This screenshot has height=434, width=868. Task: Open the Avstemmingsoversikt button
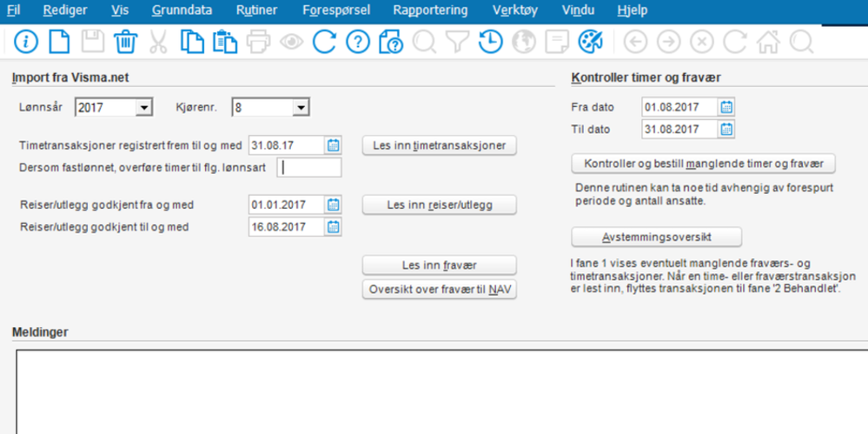pos(657,237)
